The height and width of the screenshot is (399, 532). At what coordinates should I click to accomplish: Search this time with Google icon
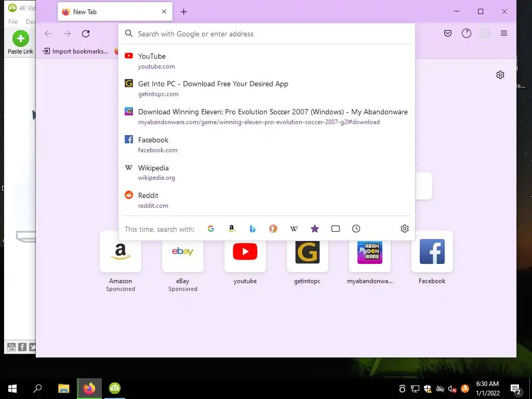(x=211, y=229)
